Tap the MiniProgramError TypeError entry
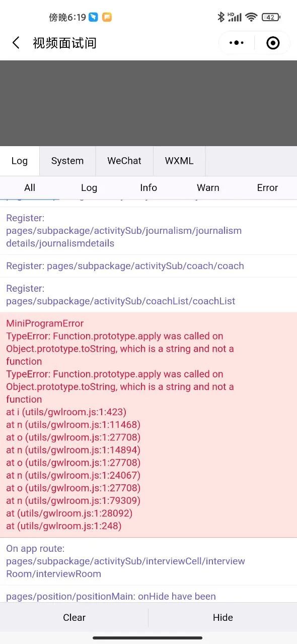The height and width of the screenshot is (644, 297). tap(148, 425)
